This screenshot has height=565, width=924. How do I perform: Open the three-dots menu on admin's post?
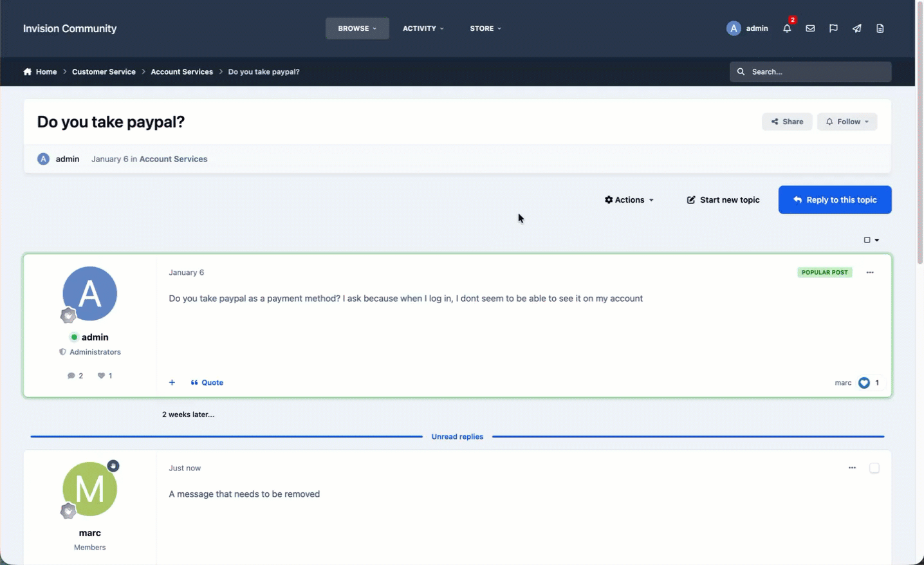point(870,272)
